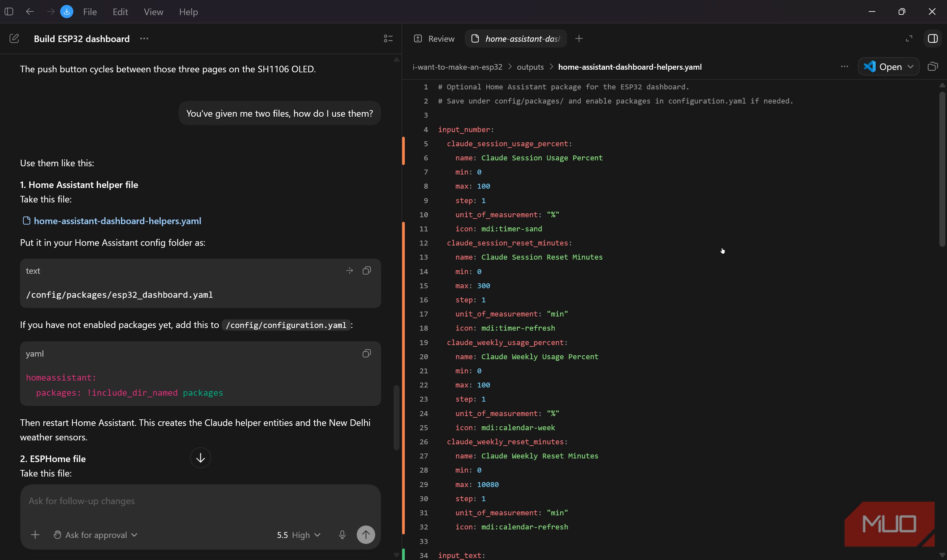This screenshot has width=947, height=560.
Task: Open the chat title's three-dot menu
Action: (x=144, y=38)
